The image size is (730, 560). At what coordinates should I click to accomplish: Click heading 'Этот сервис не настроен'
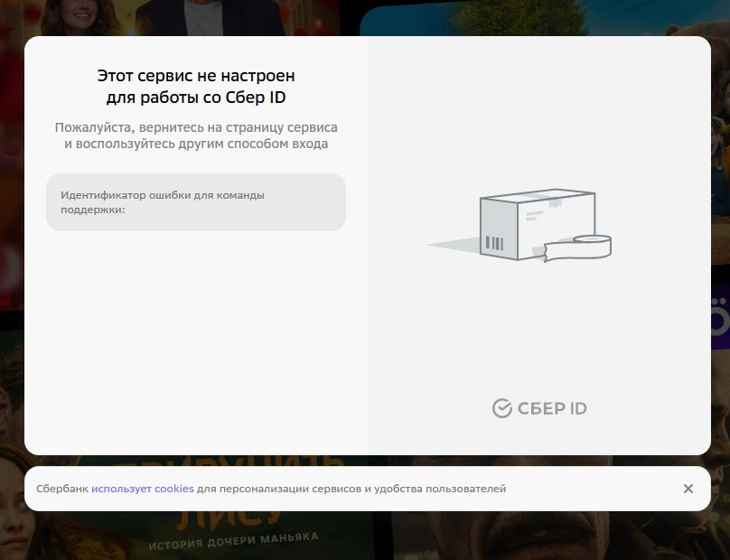click(x=196, y=75)
